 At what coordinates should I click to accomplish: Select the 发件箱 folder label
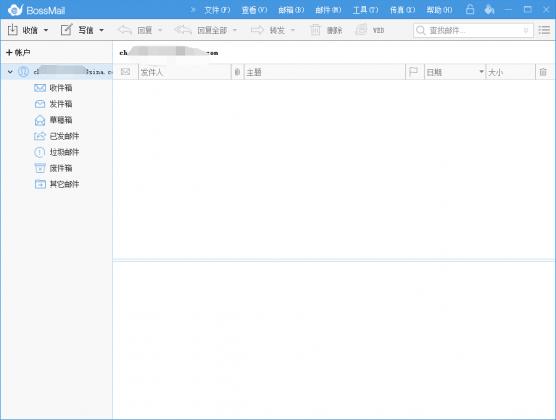[x=61, y=104]
